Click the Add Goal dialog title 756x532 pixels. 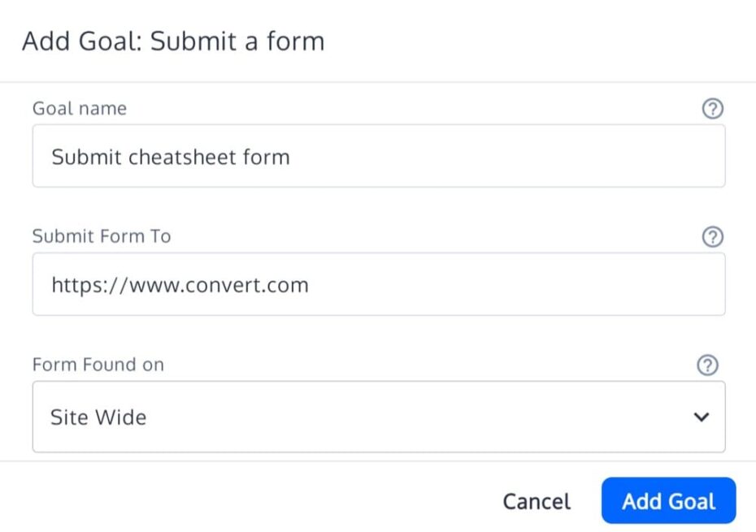(x=174, y=41)
